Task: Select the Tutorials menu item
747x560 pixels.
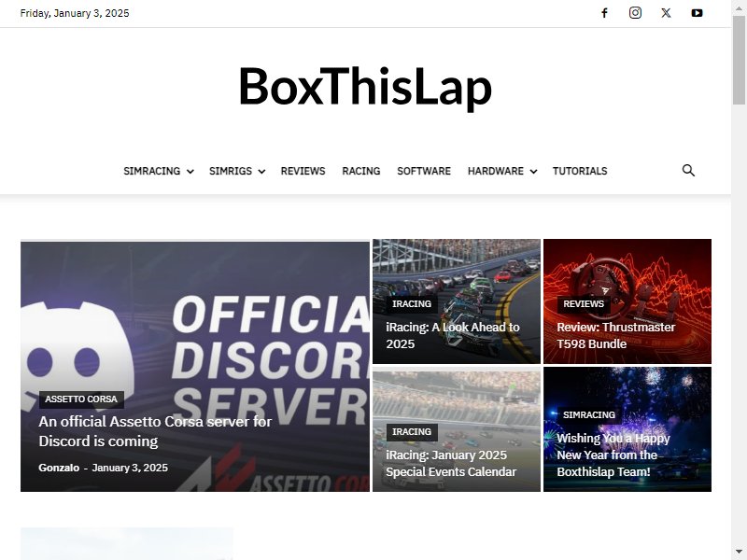Action: click(580, 171)
